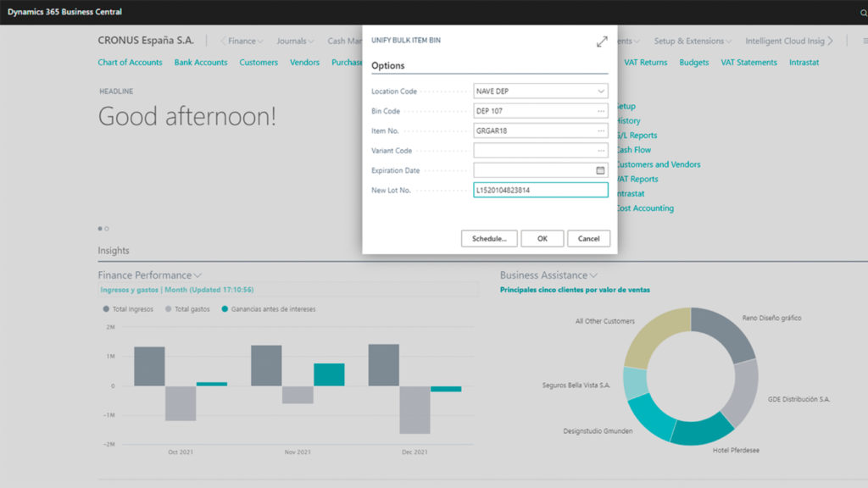Click the Oct 2021 Total Ingresos bar
The height and width of the screenshot is (488, 868).
[149, 366]
